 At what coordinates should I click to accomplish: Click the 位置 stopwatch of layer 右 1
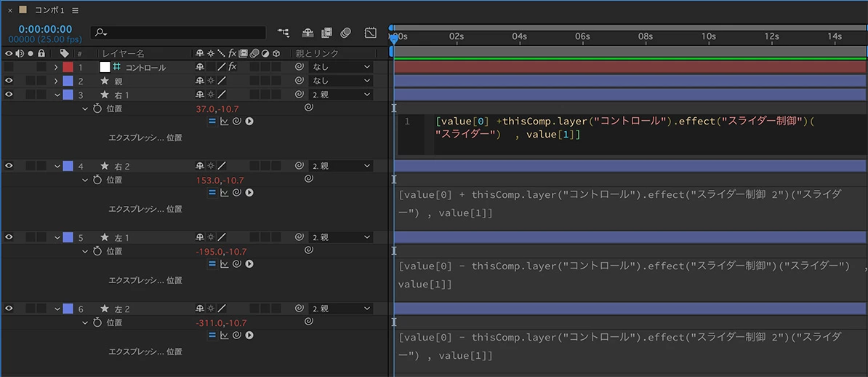(x=97, y=108)
